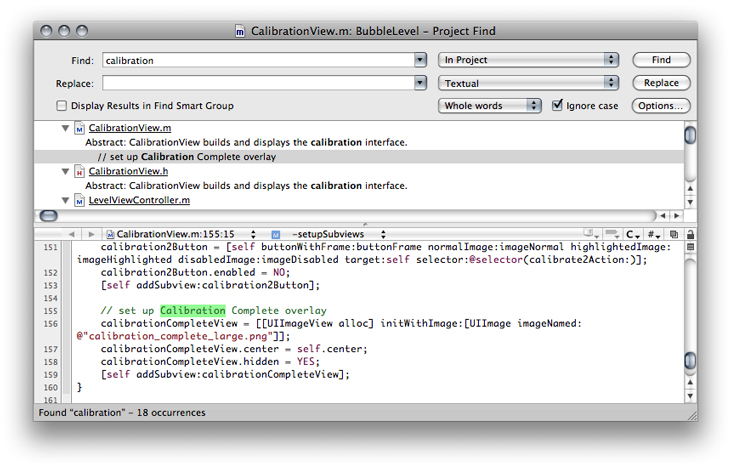Click the go forward arrow in editor navigation bar
The height and width of the screenshot is (468, 731).
click(92, 234)
